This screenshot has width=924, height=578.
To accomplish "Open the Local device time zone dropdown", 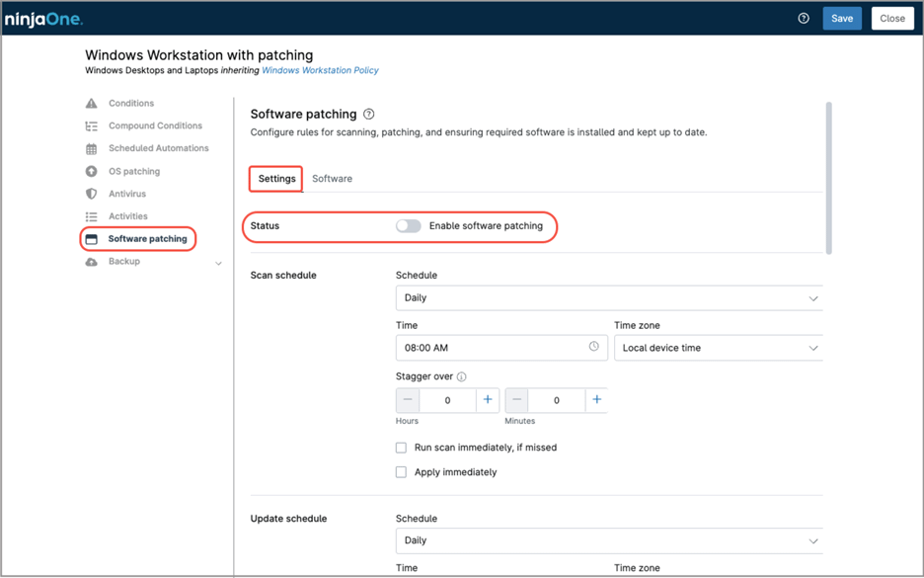I will (719, 348).
